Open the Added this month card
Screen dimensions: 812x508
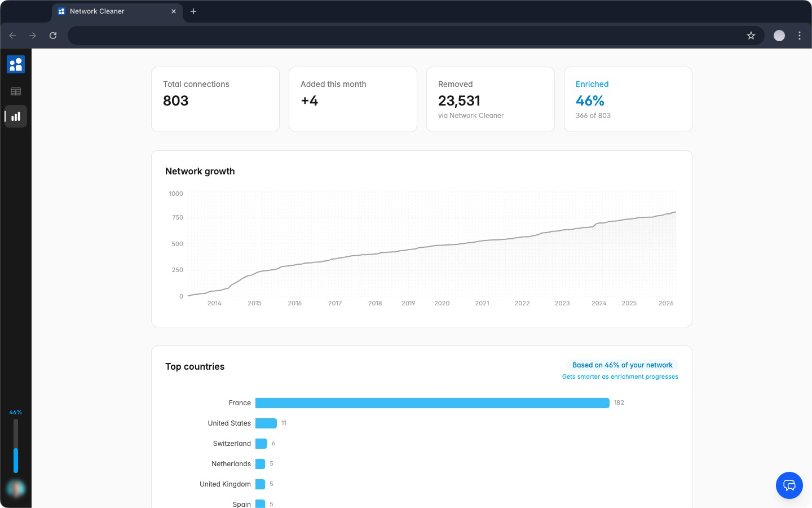[x=353, y=99]
